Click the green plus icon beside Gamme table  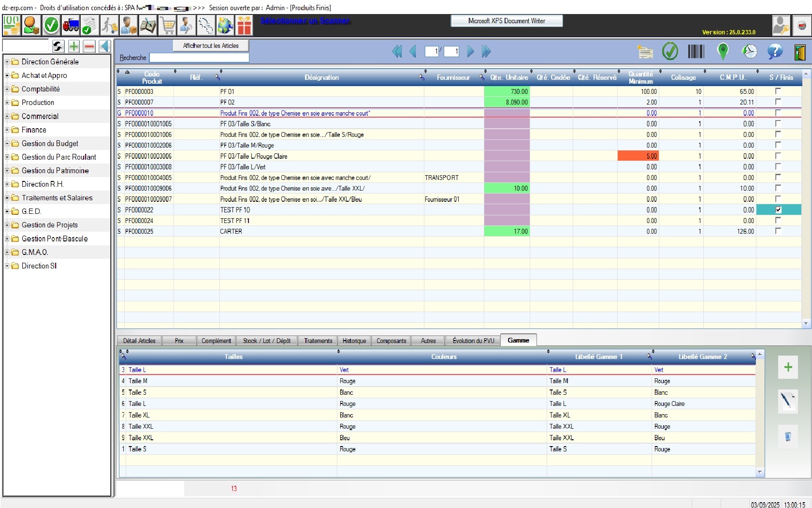point(788,367)
